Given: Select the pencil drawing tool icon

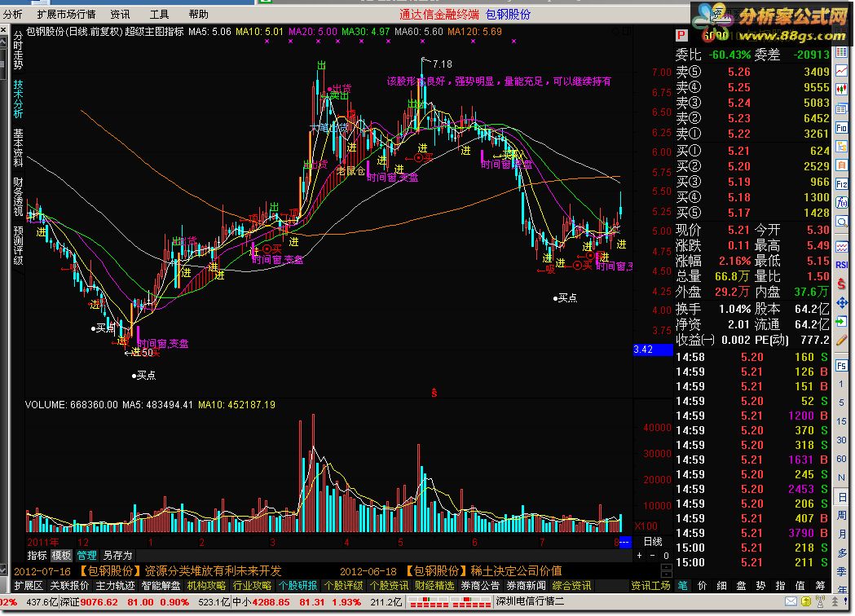Looking at the screenshot, I should coord(841,340).
